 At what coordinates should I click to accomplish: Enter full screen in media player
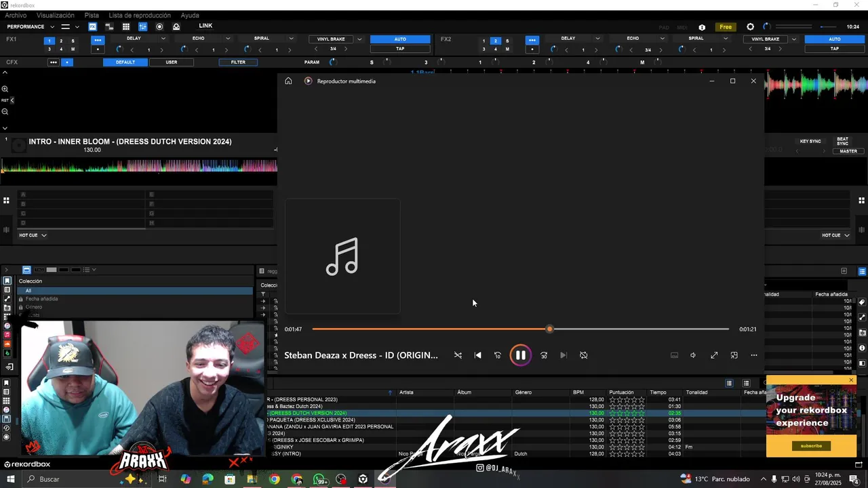coord(714,355)
